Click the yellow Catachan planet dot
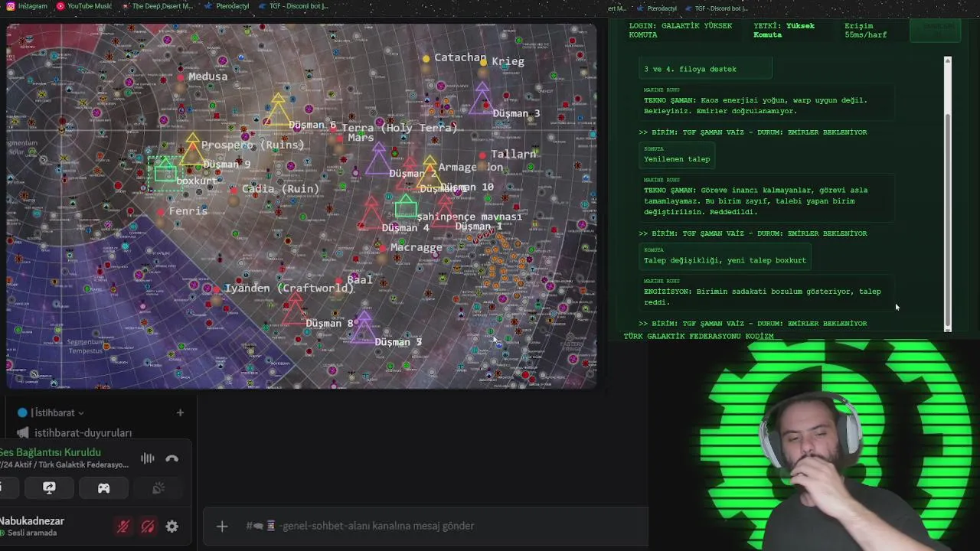Viewport: 980px width, 551px height. pos(426,58)
